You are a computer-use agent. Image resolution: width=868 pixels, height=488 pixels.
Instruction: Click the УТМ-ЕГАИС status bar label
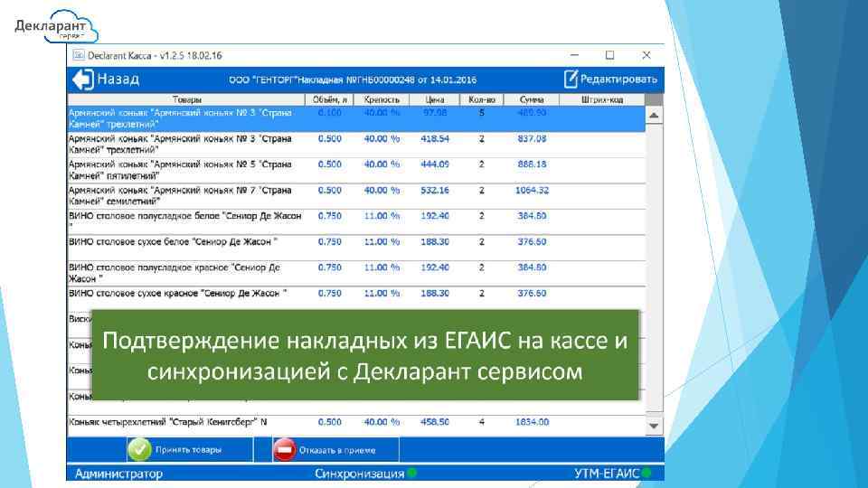pos(607,474)
